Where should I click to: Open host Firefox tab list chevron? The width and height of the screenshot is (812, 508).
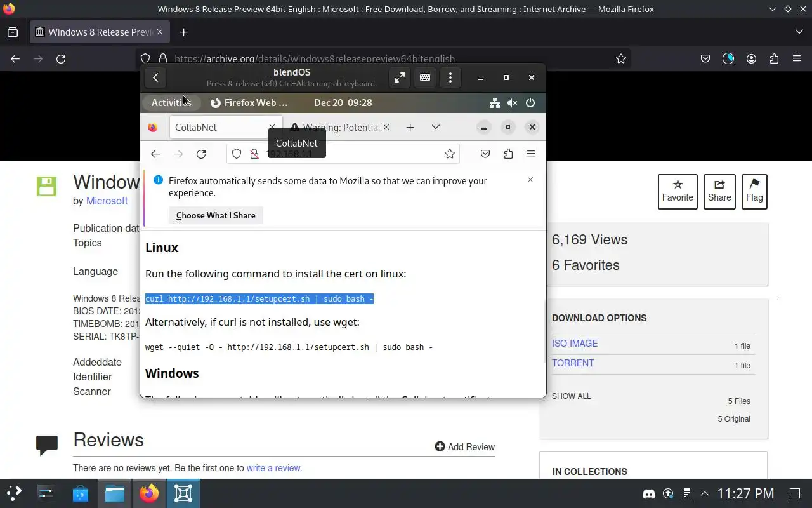799,32
